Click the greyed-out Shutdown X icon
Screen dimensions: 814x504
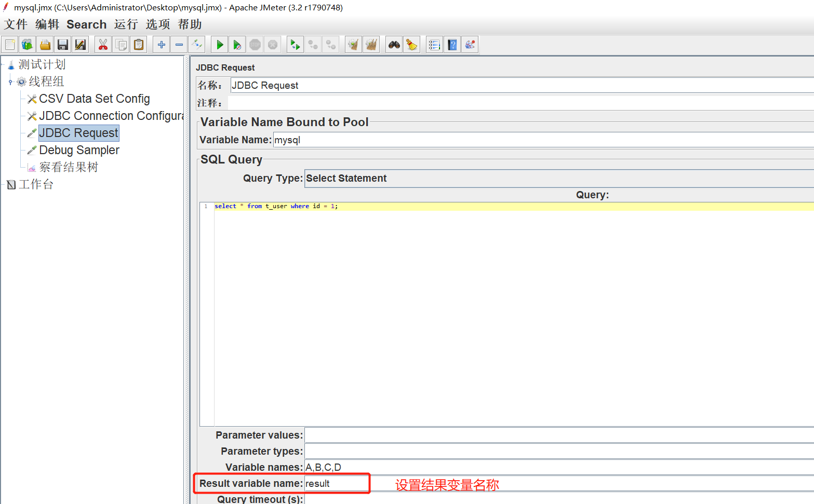pos(273,45)
